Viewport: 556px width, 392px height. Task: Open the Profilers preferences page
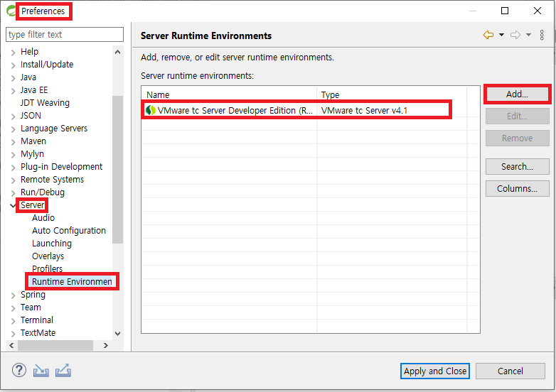tap(47, 268)
